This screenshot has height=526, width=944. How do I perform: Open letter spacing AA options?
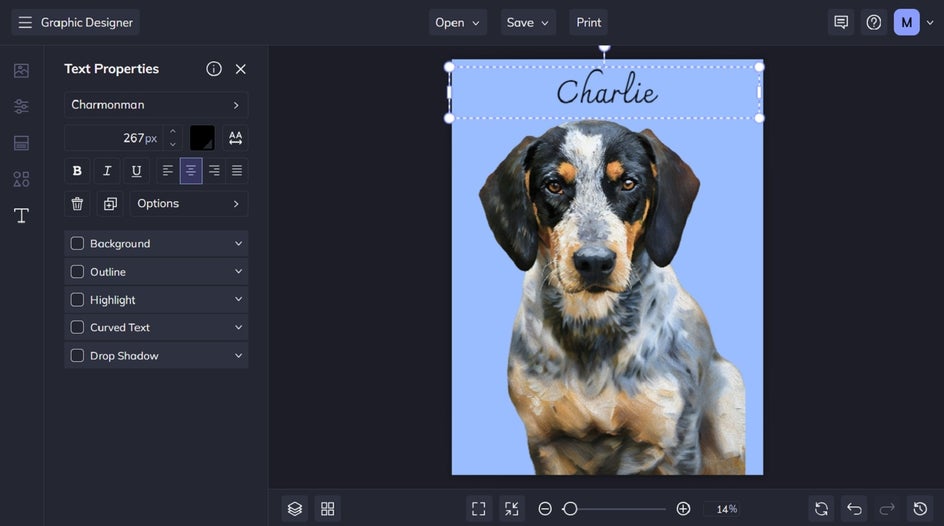235,138
